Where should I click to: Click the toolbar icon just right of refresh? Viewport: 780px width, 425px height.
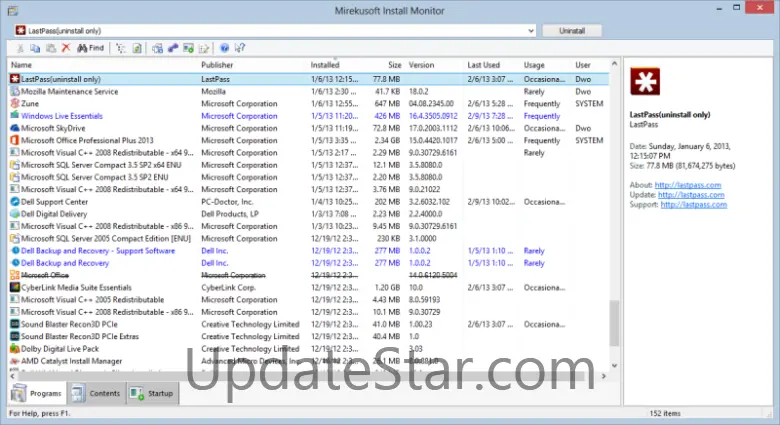pos(157,48)
